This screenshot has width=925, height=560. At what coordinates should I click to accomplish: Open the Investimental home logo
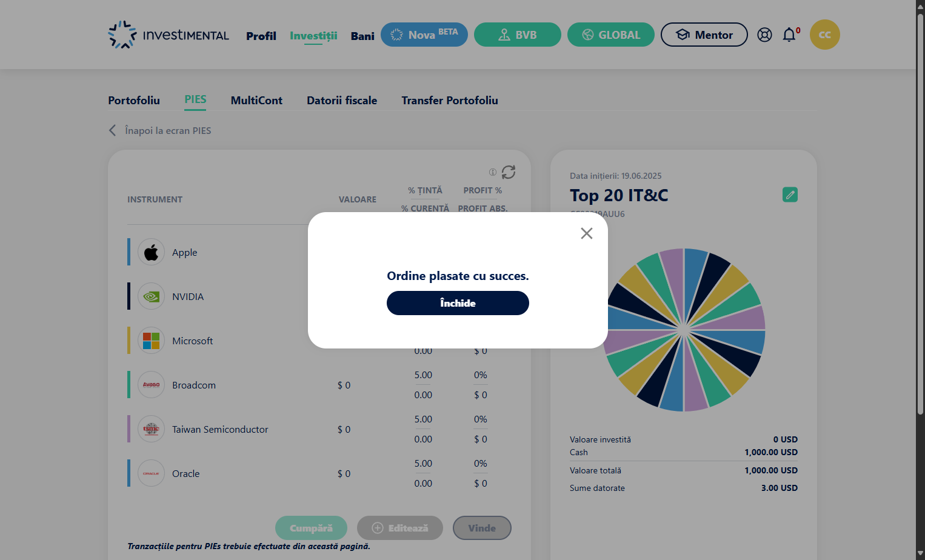(x=169, y=35)
